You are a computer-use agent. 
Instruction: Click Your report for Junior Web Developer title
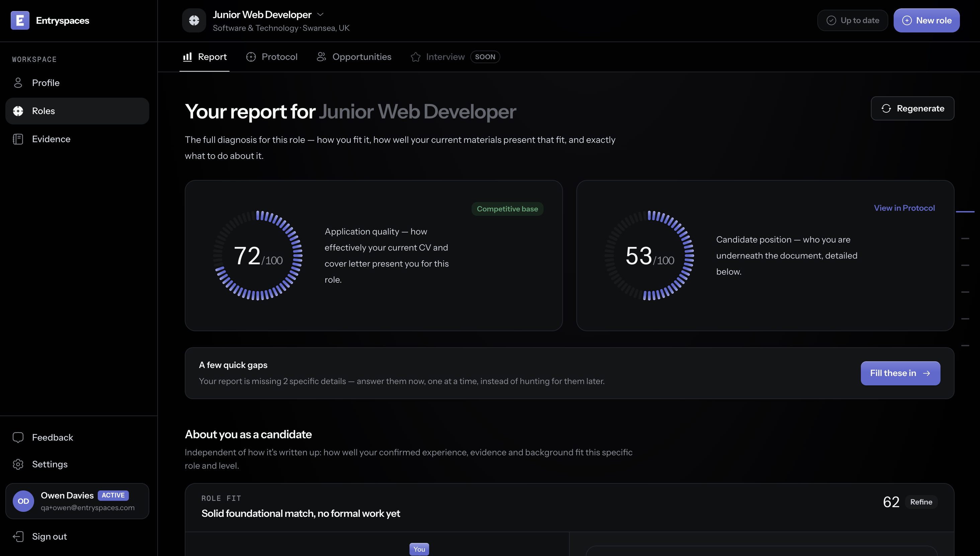(x=350, y=112)
